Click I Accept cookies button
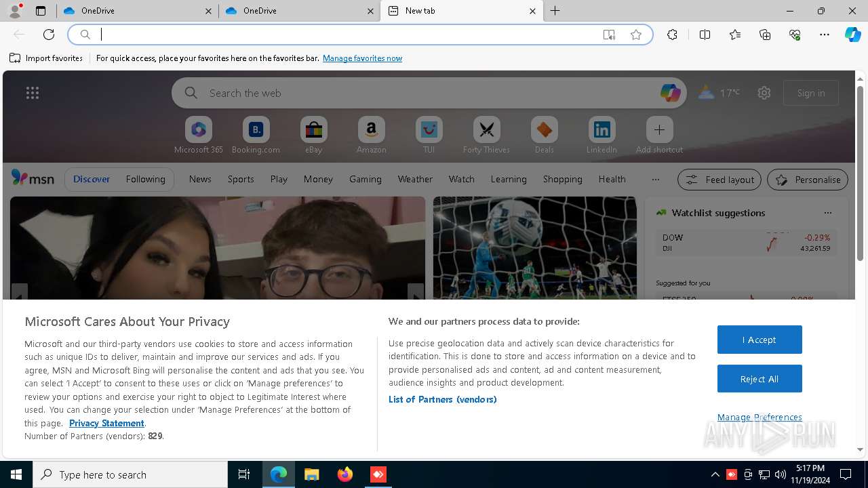 pos(759,340)
